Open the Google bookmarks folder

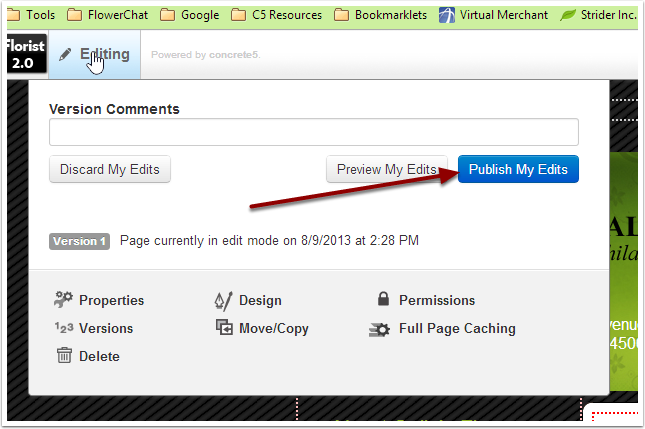189,15
